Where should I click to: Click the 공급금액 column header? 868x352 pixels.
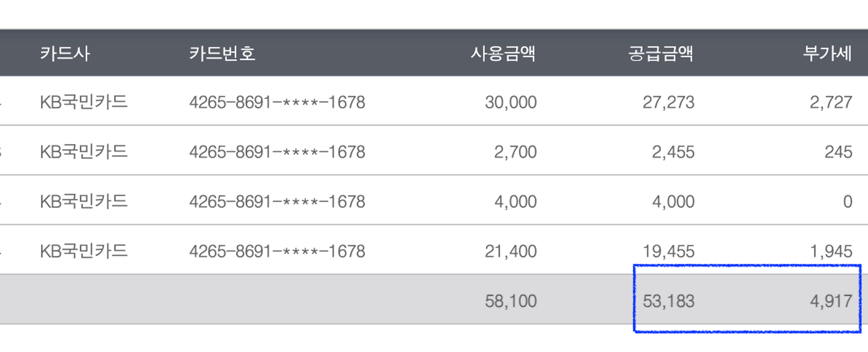pos(661,53)
